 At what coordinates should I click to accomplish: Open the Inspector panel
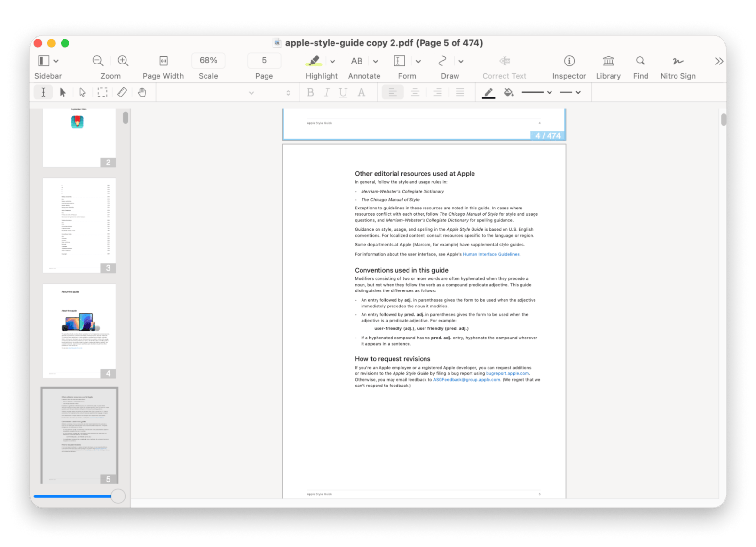[x=569, y=61]
